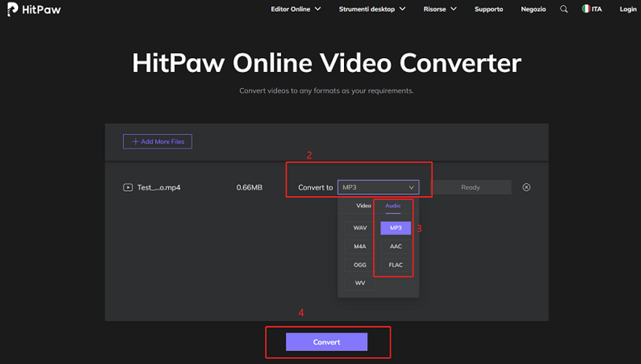The width and height of the screenshot is (641, 364).
Task: Open the Login link
Action: (x=628, y=9)
